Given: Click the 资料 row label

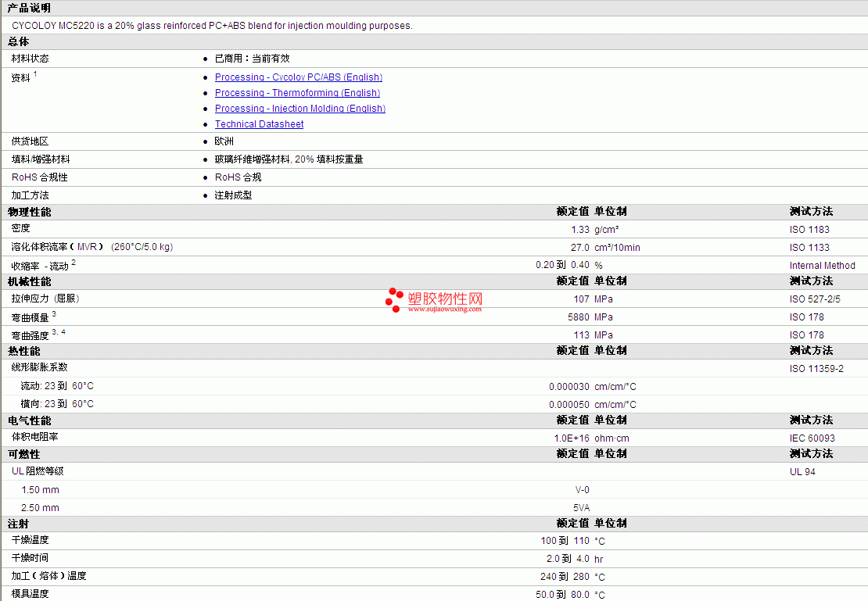Looking at the screenshot, I should point(20,77).
